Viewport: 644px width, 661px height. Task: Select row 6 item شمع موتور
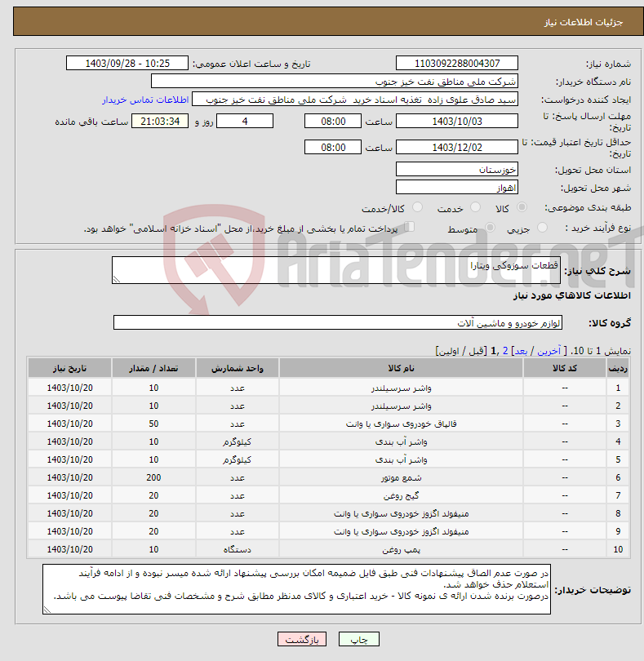coord(401,477)
